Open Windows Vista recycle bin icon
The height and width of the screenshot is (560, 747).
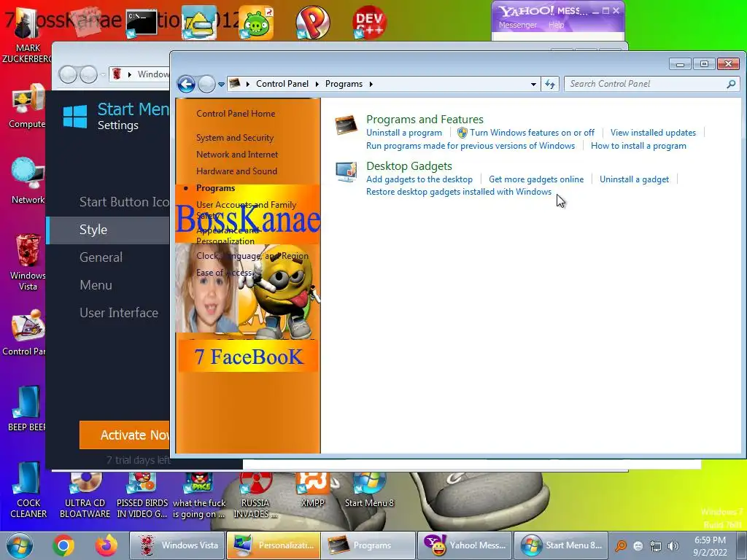tap(28, 262)
